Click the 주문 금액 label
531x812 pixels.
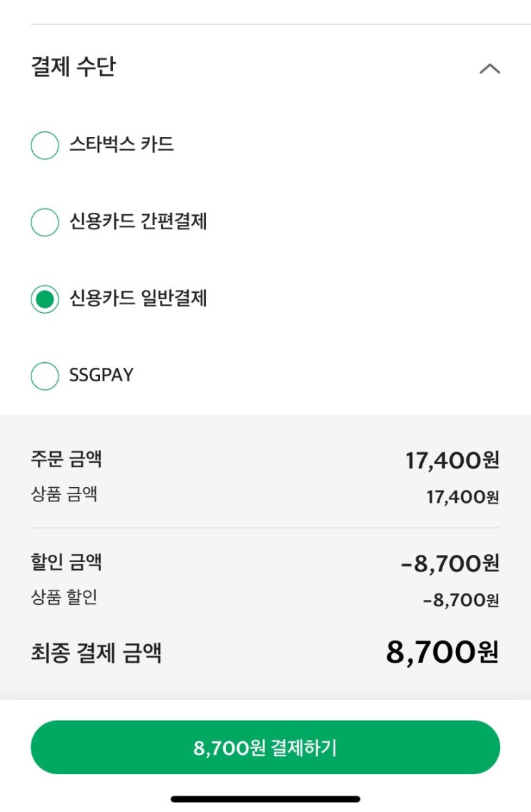pos(66,458)
